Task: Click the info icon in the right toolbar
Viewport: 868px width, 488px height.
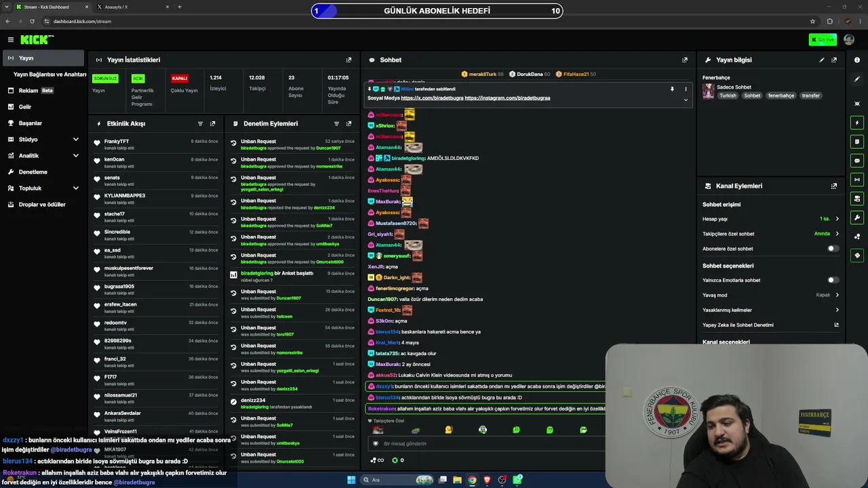Action: [x=857, y=60]
